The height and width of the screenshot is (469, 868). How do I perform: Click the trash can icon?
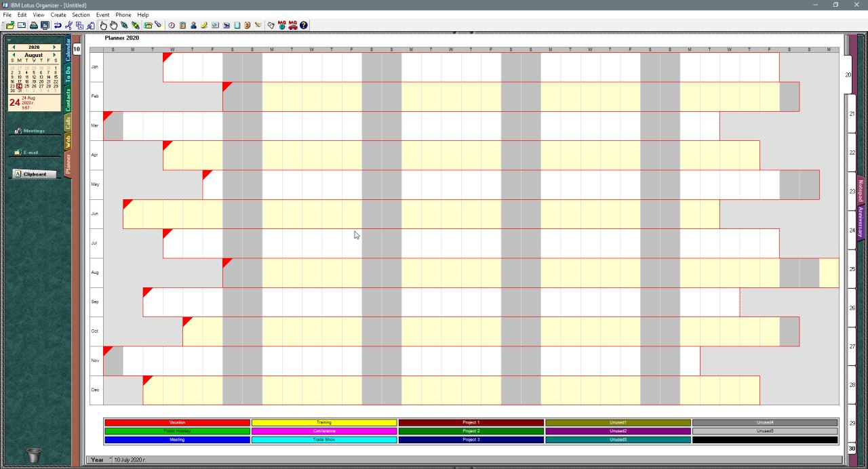[34, 455]
